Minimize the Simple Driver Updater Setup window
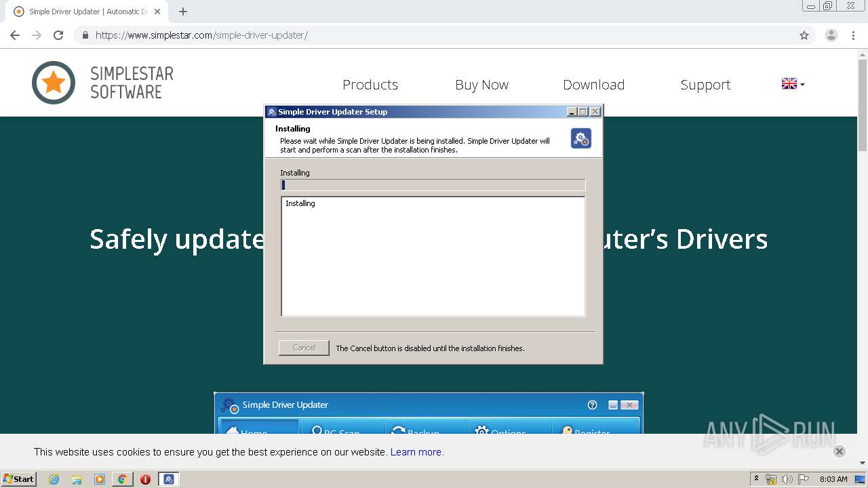The width and height of the screenshot is (868, 488). click(572, 112)
